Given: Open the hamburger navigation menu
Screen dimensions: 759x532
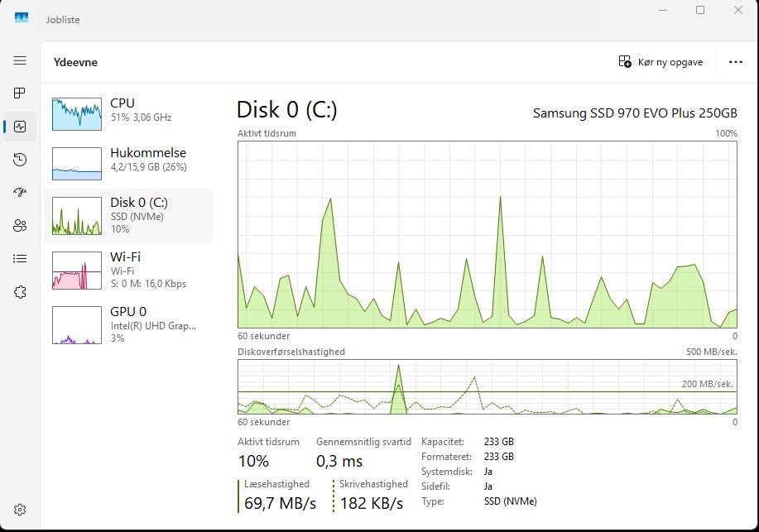Looking at the screenshot, I should 20,60.
